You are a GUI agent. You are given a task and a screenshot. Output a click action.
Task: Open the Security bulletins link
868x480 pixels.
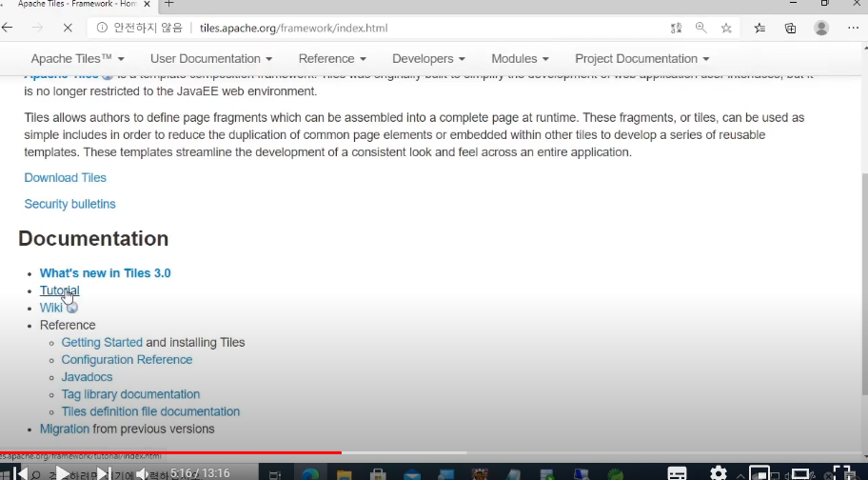click(x=69, y=204)
